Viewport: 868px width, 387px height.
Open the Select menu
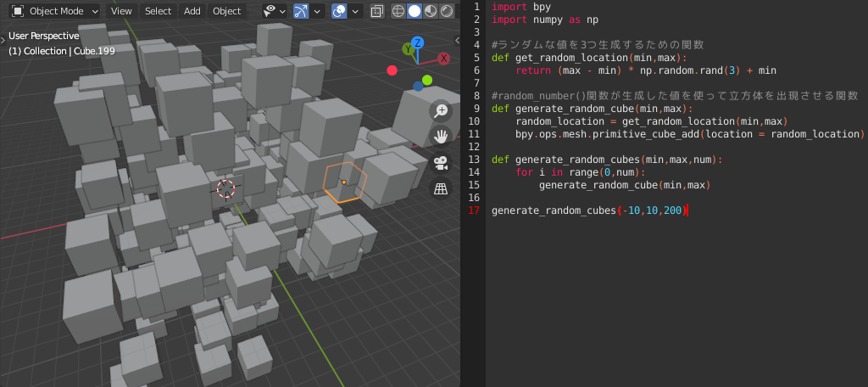click(x=158, y=10)
